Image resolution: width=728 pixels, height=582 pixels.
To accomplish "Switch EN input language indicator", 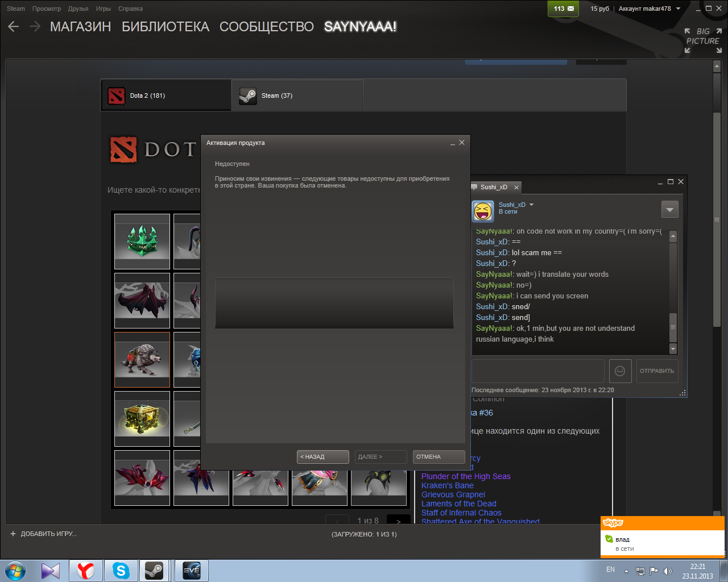I will click(610, 569).
